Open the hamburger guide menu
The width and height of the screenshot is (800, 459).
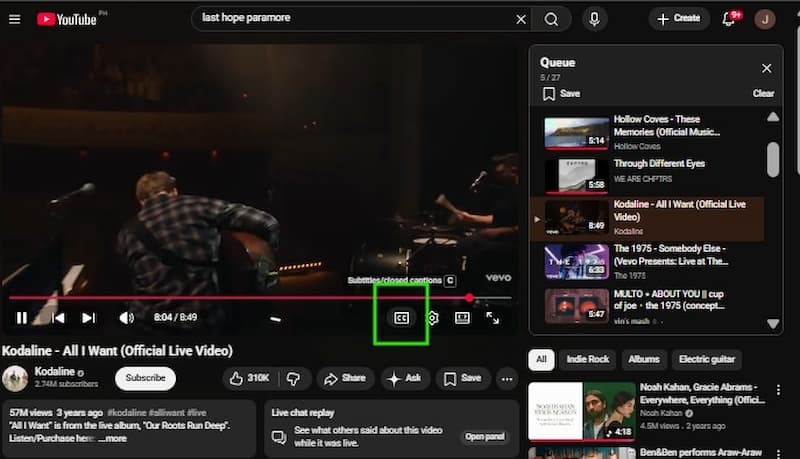coord(15,19)
